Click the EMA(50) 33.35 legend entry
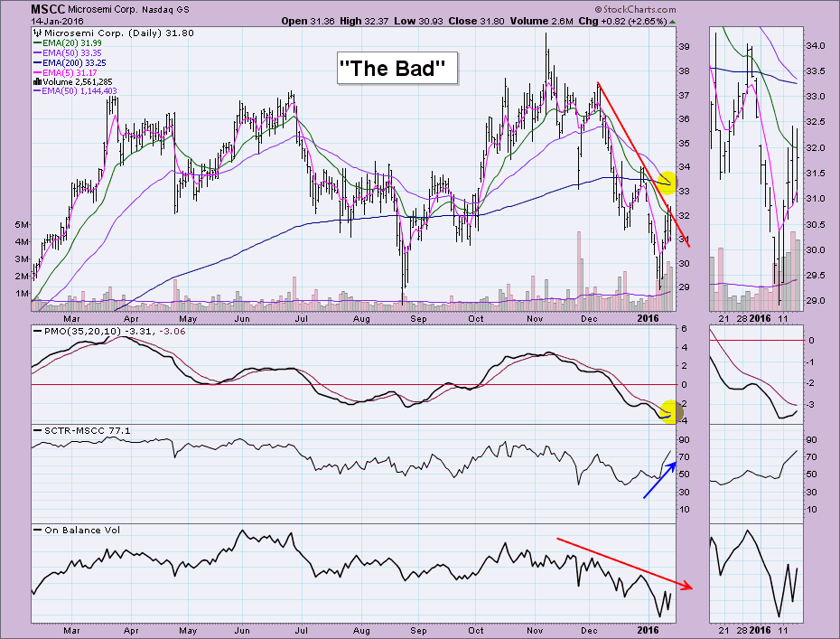Image resolution: width=840 pixels, height=639 pixels. (x=68, y=53)
